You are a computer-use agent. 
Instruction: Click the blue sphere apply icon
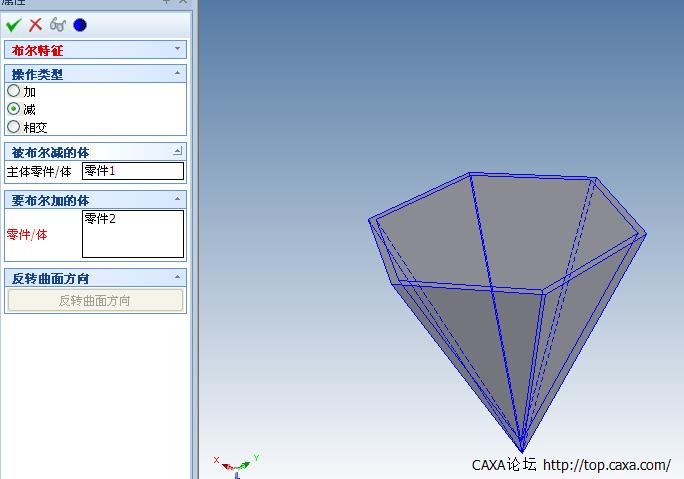click(x=80, y=25)
